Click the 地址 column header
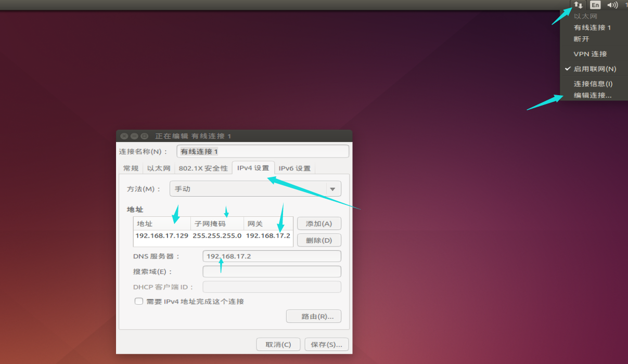The height and width of the screenshot is (364, 628). (x=162, y=224)
